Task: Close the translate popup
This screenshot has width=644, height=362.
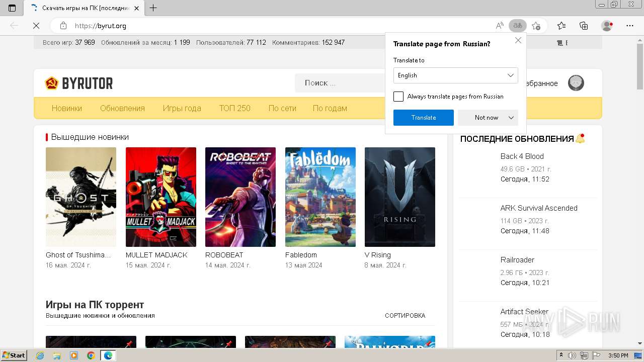Action: (x=518, y=40)
